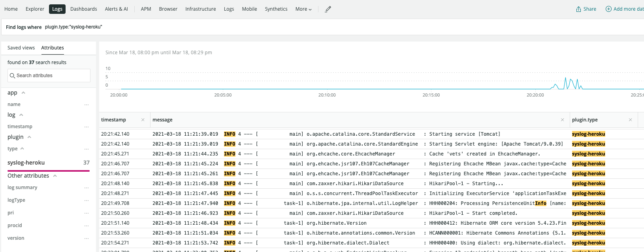Click the message column header
Image resolution: width=644 pixels, height=252 pixels.
point(162,120)
